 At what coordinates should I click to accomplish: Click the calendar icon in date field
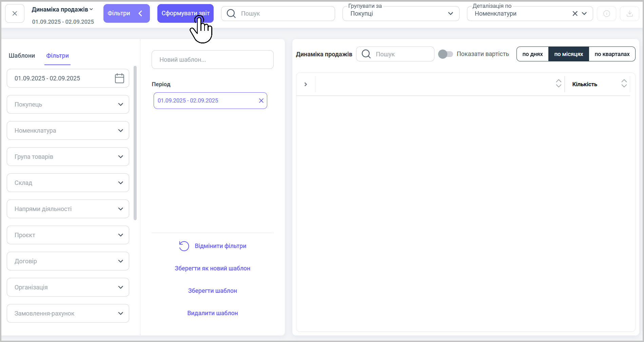pos(119,78)
